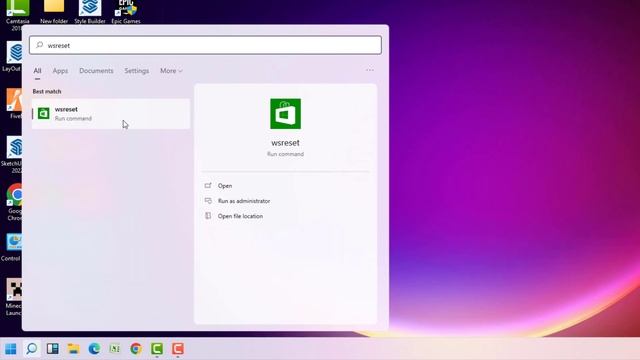Screen dimensions: 640x360
Task: Select the Camtasia desktop shortcut
Action: [17, 15]
